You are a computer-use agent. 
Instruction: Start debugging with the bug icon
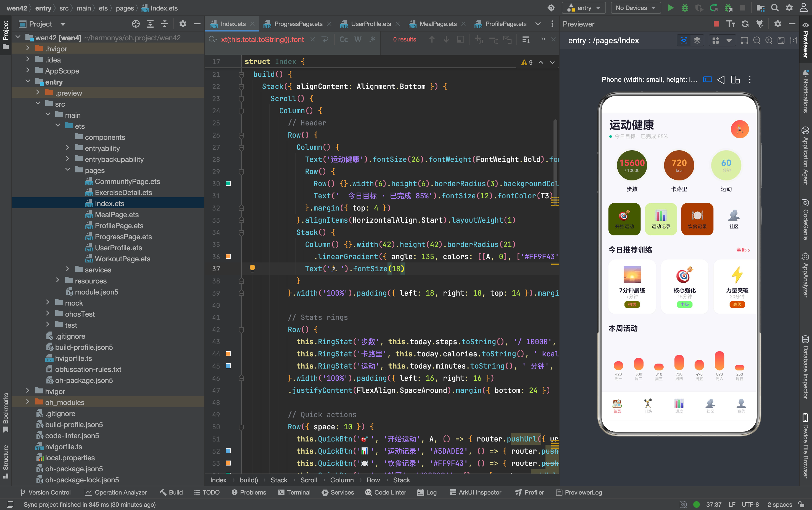(685, 8)
